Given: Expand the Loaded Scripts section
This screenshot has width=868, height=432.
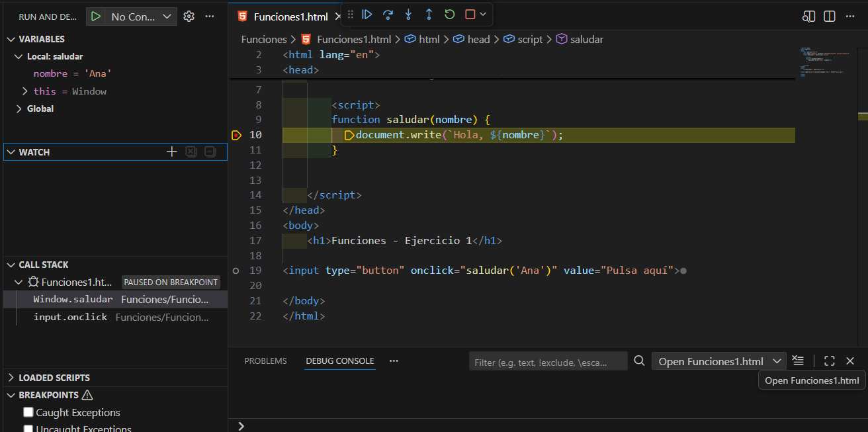Looking at the screenshot, I should [x=54, y=378].
